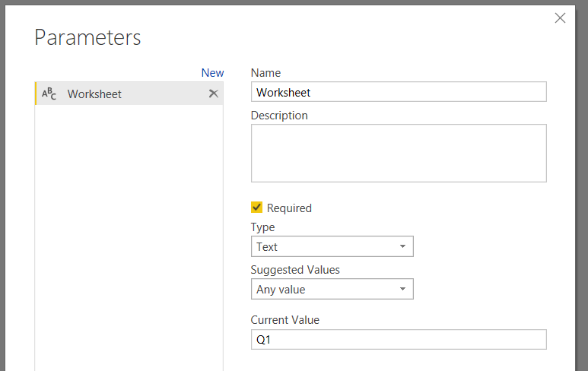Click New to add a parameter
Image resolution: width=588 pixels, height=371 pixels.
pyautogui.click(x=212, y=73)
